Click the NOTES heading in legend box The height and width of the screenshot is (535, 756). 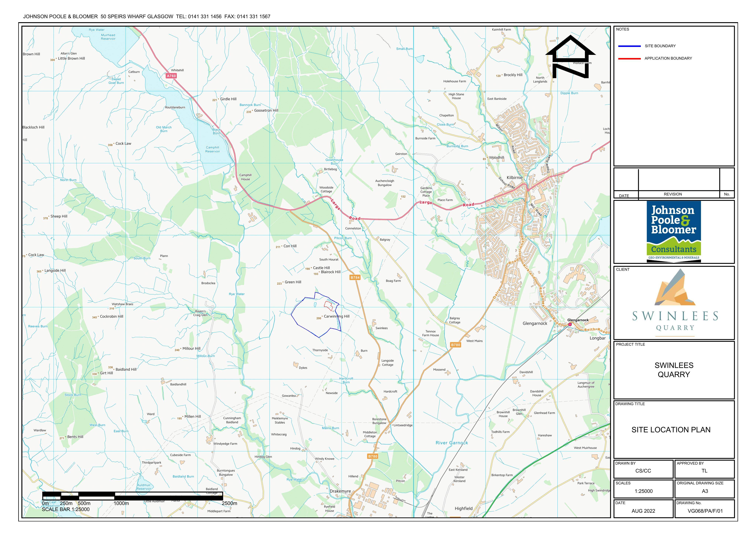[622, 29]
